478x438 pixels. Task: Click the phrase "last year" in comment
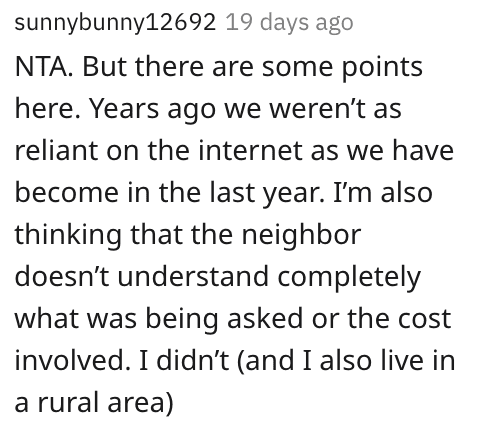267,194
